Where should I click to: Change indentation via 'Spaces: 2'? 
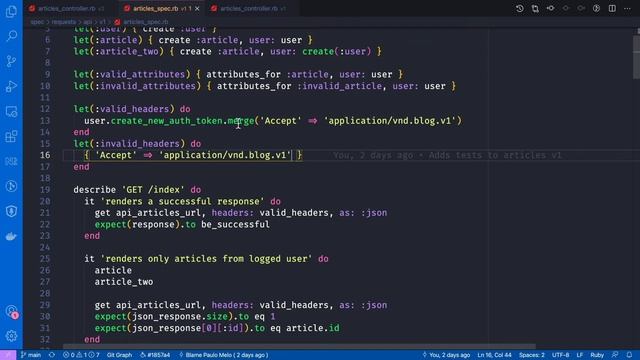[x=532, y=355]
